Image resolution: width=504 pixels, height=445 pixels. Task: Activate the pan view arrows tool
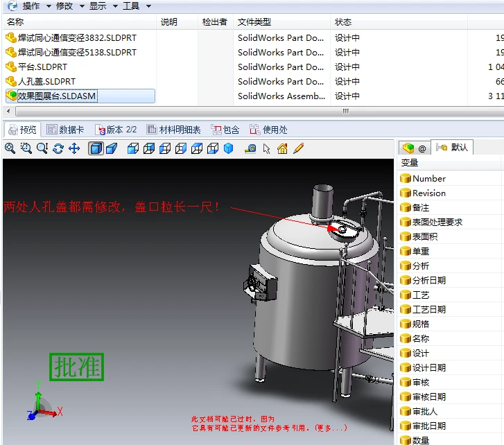pos(74,148)
